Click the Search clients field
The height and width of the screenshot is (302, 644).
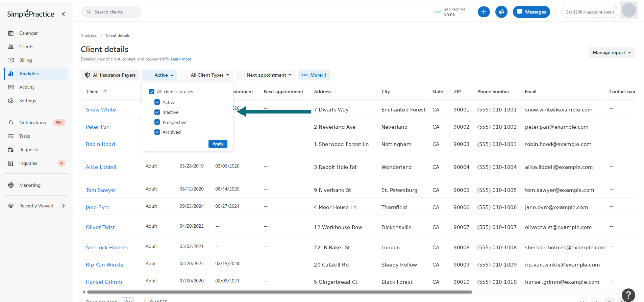coord(111,12)
